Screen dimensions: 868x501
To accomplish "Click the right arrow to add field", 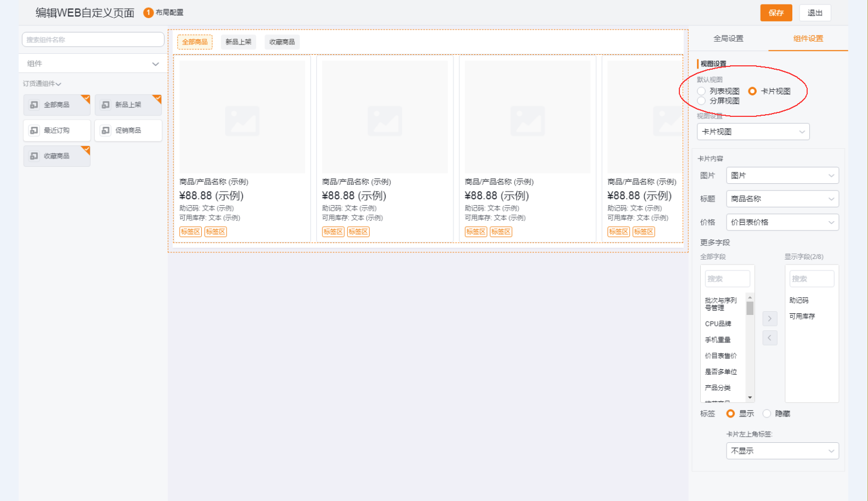I will 769,319.
